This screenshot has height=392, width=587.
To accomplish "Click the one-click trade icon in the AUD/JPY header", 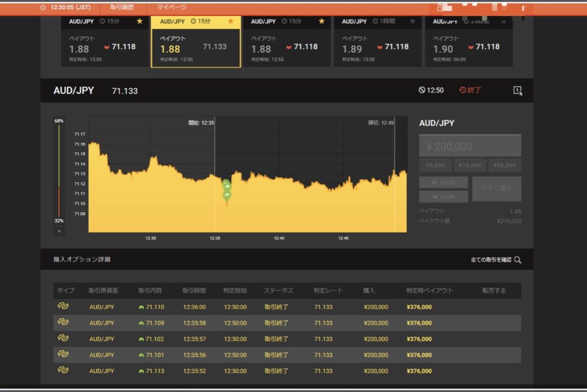I will click(x=518, y=91).
